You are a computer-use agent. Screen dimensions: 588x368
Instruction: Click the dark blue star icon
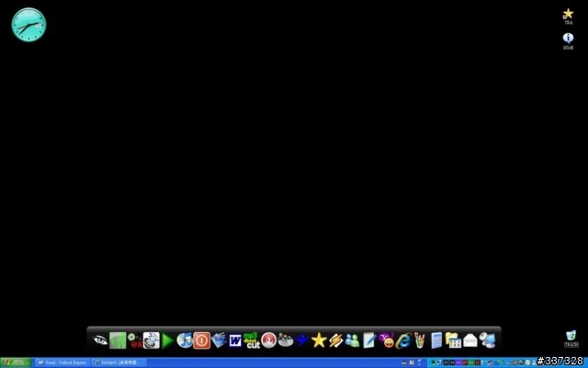(x=302, y=340)
